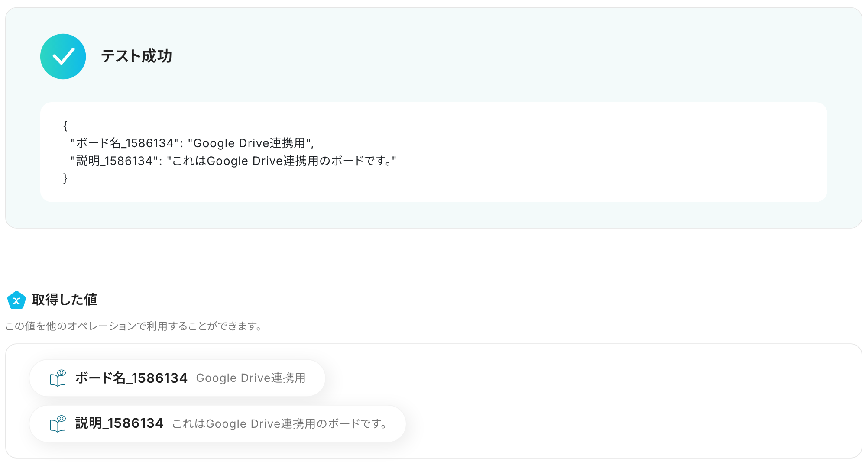Click the 説明 value string in JSON output
The width and height of the screenshot is (868, 465).
pos(282,161)
